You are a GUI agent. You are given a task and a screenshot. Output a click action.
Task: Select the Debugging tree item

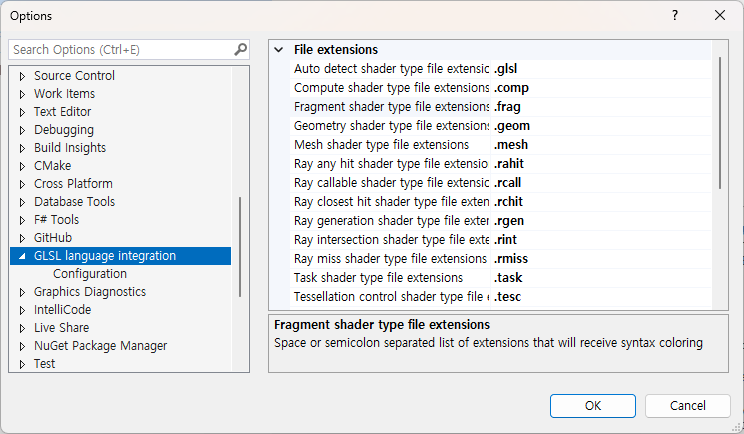64,129
